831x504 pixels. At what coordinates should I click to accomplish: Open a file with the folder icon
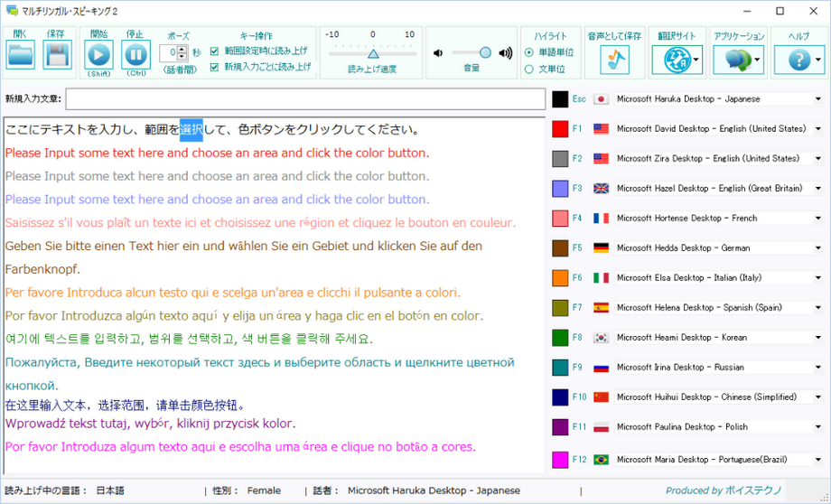tap(21, 54)
